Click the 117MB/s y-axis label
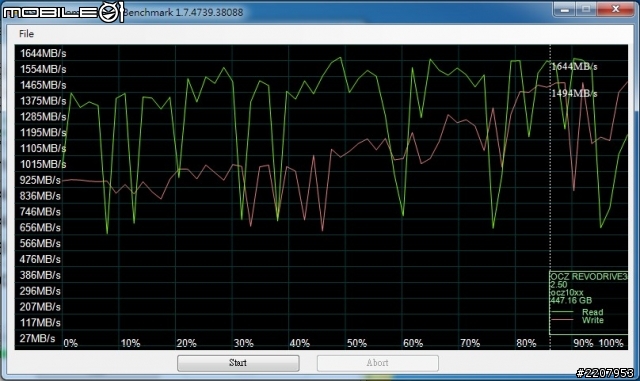Screen dimensions: 640x381 [40, 323]
